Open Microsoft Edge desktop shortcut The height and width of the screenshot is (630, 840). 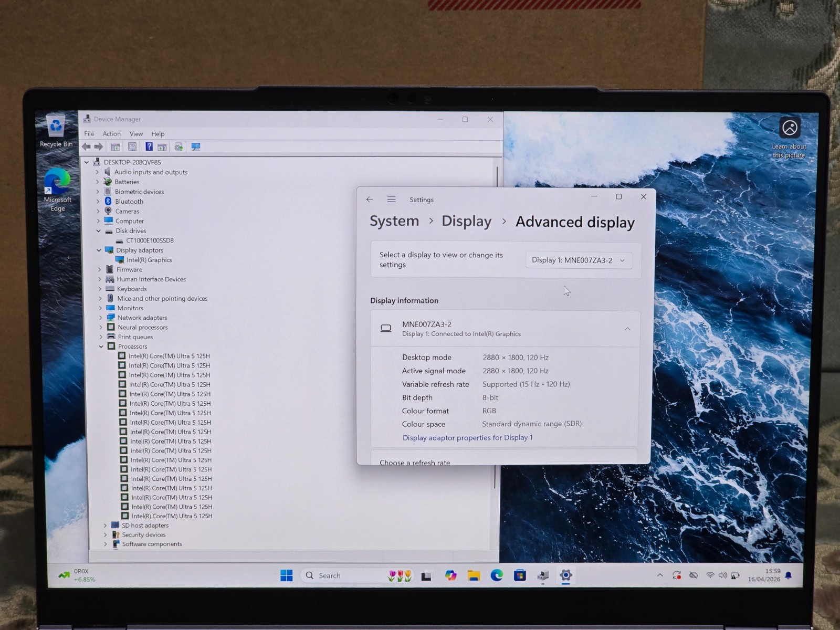point(57,190)
